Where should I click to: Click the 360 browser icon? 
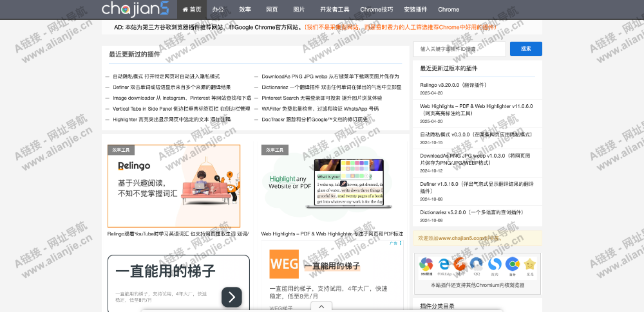click(x=426, y=264)
